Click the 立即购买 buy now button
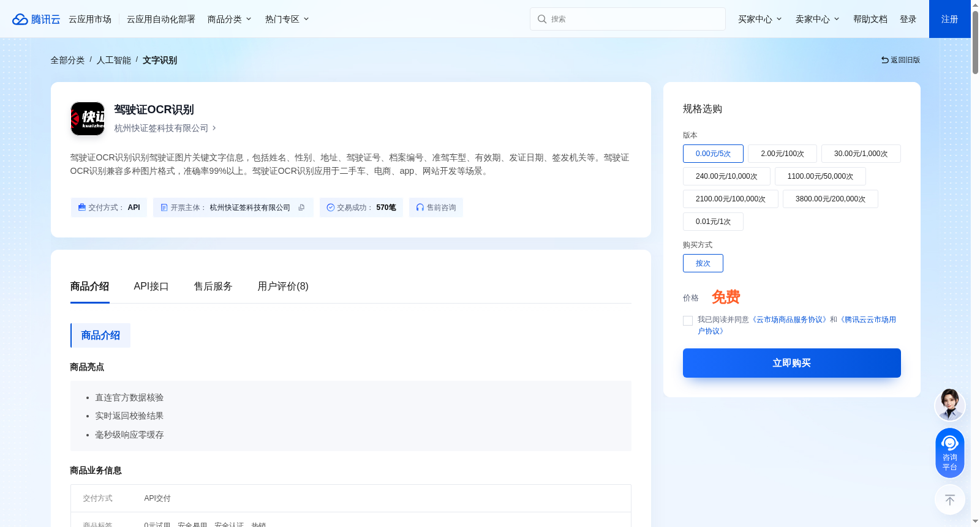The width and height of the screenshot is (980, 527). click(792, 363)
